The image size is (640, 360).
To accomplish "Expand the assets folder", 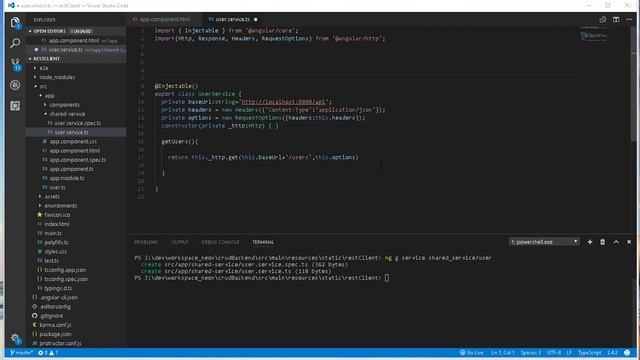I will click(52, 197).
